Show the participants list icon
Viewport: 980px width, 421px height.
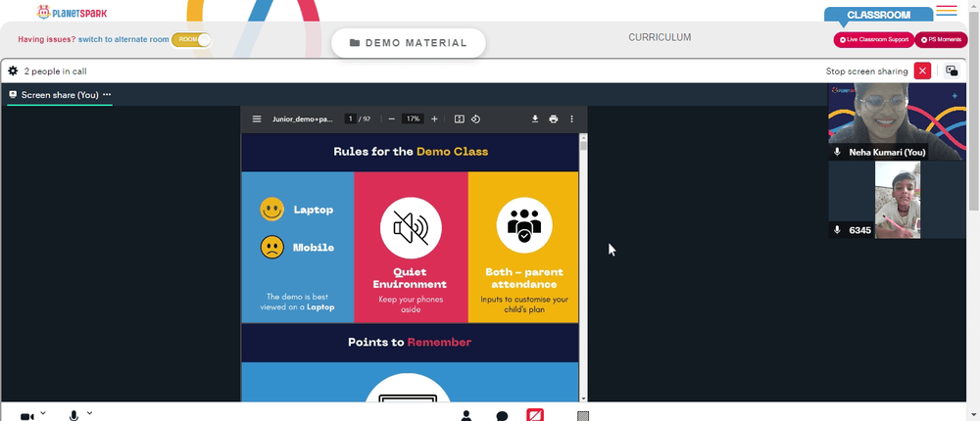(x=466, y=416)
